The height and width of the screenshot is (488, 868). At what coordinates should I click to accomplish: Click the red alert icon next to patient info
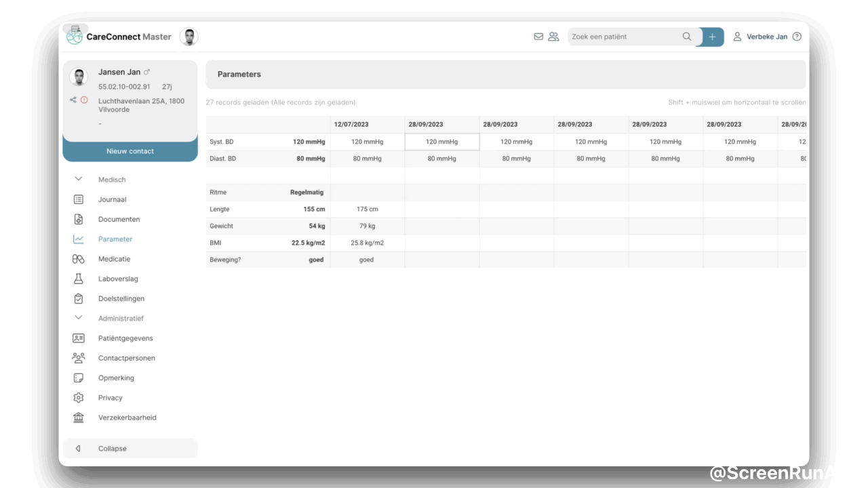(x=84, y=99)
